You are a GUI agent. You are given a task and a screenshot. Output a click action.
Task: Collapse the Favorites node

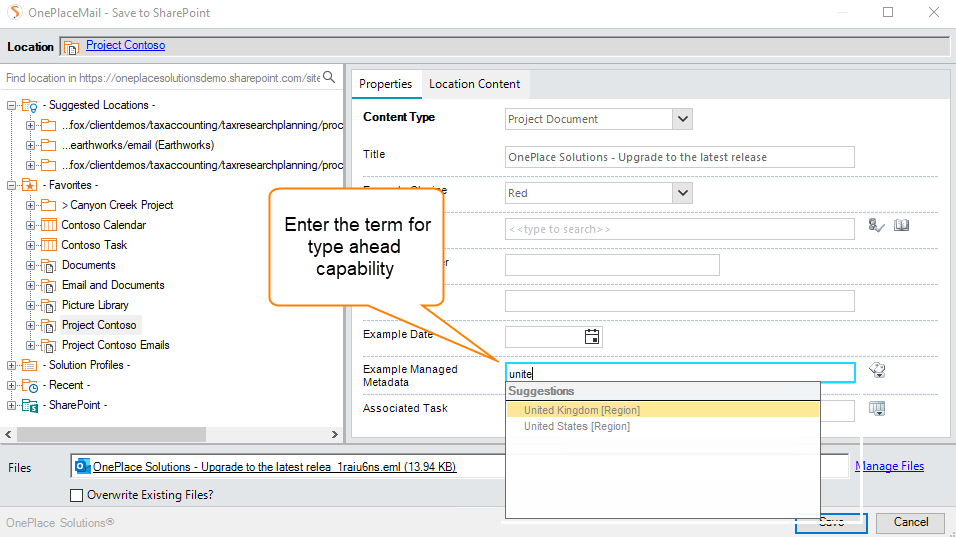tap(11, 185)
